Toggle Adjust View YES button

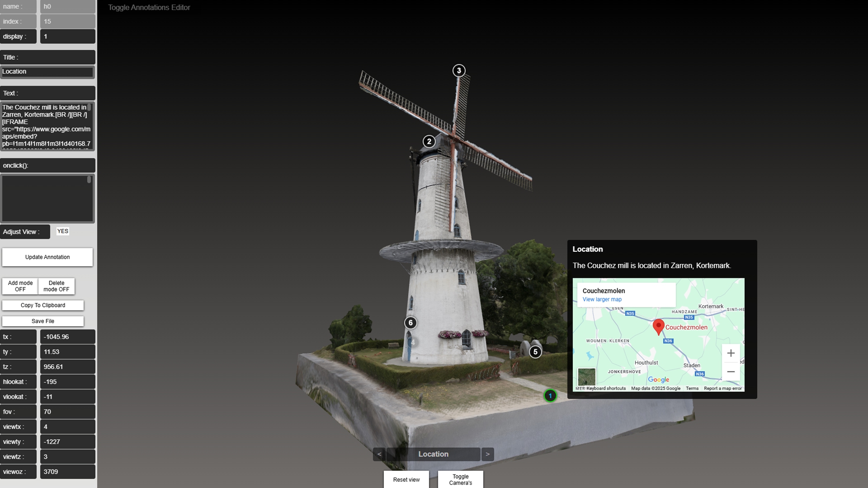coord(63,231)
